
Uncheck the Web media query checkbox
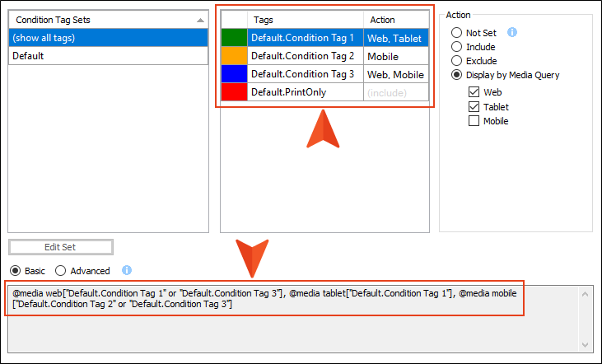(474, 92)
